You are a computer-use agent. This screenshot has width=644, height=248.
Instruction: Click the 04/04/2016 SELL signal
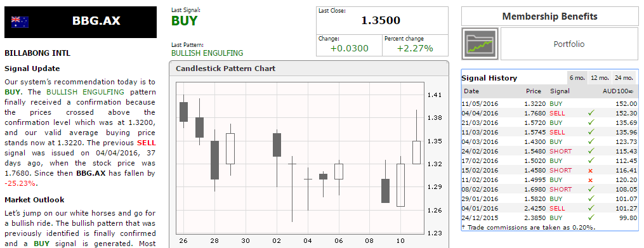(x=557, y=113)
